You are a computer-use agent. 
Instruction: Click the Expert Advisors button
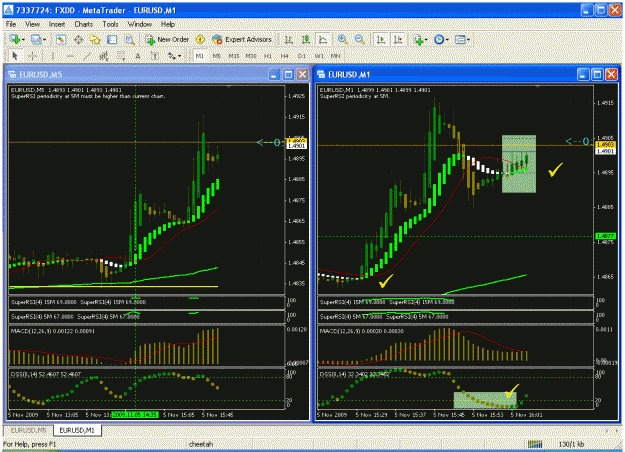tap(242, 39)
